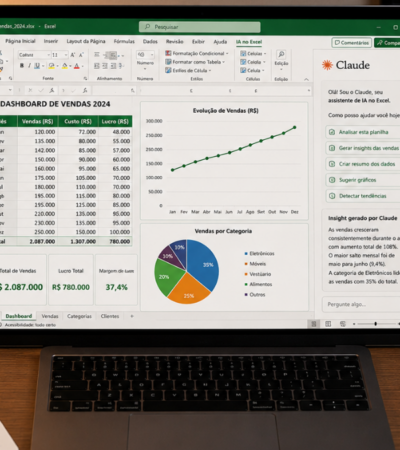Image resolution: width=400 pixels, height=450 pixels.
Task: Open the Revisão ribbon tab
Action: coord(175,42)
